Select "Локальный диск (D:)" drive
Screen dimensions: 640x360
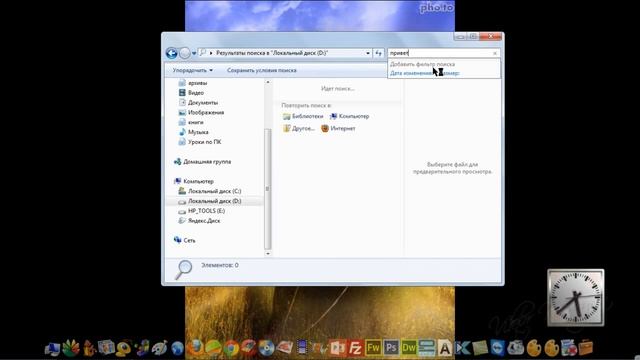[210, 201]
